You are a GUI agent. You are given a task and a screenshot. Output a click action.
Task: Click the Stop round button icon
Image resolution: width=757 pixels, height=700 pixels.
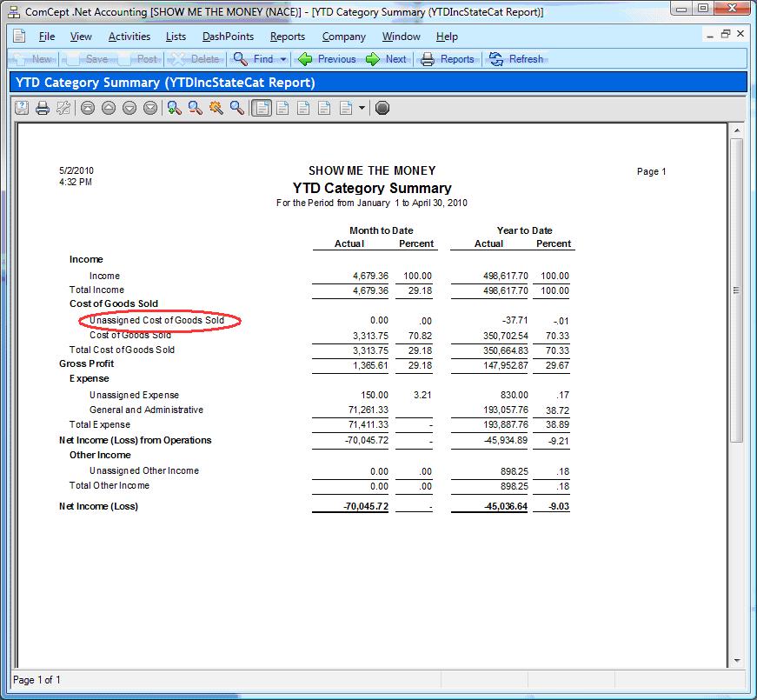tap(382, 108)
